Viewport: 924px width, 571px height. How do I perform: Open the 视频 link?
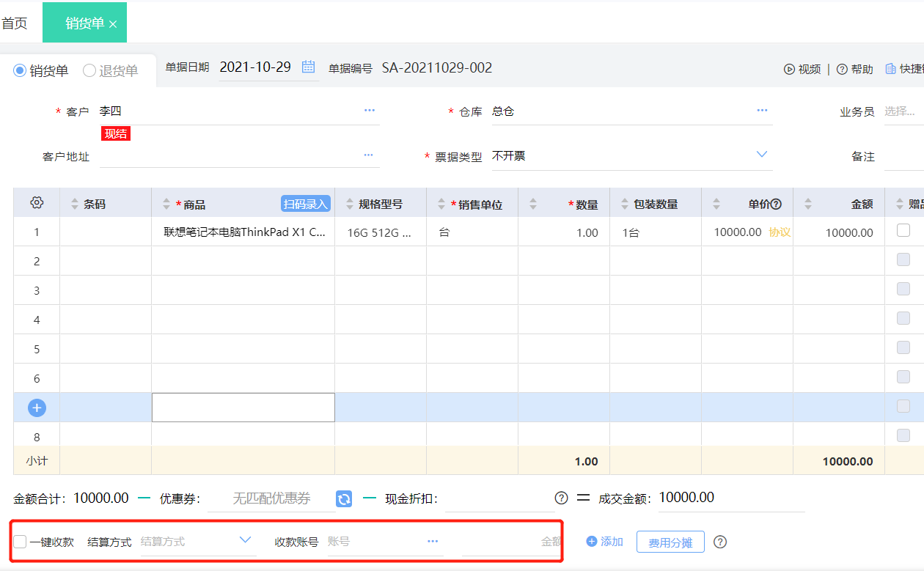click(802, 69)
